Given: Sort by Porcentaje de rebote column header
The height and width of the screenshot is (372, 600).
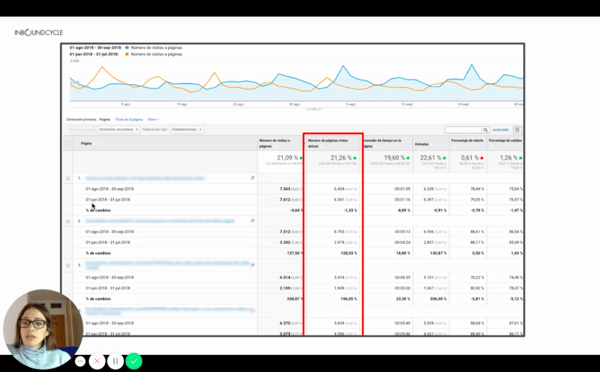Looking at the screenshot, I should tap(468, 141).
